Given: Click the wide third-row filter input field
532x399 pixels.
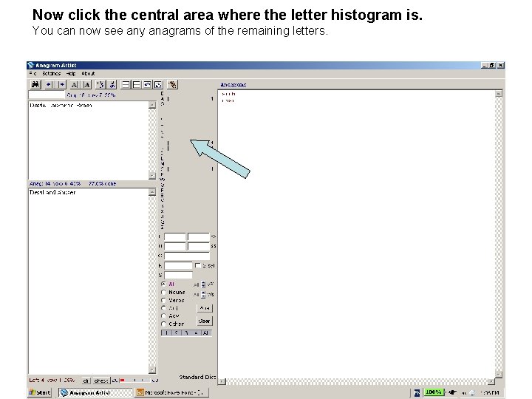Looking at the screenshot, I should click(187, 256).
